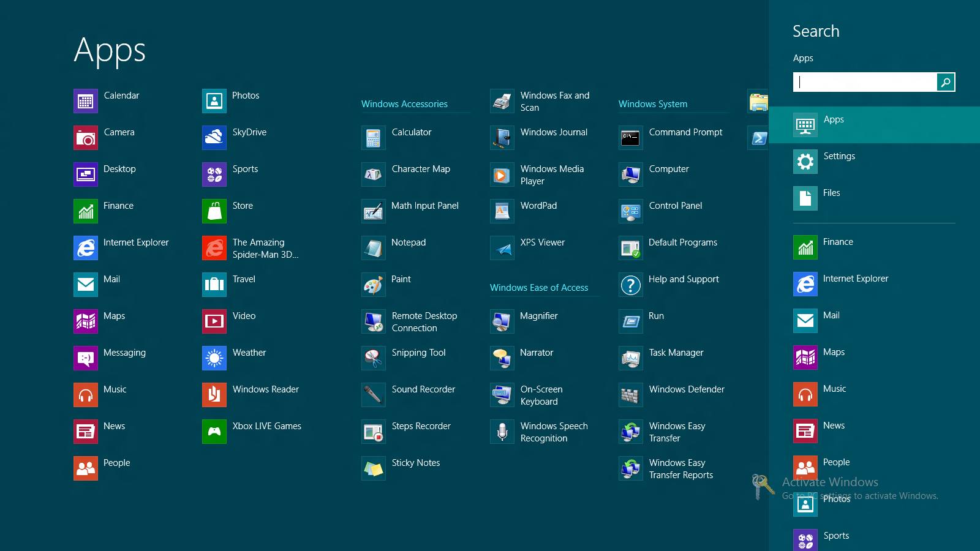
Task: Open the Magnifier app icon
Action: point(502,321)
